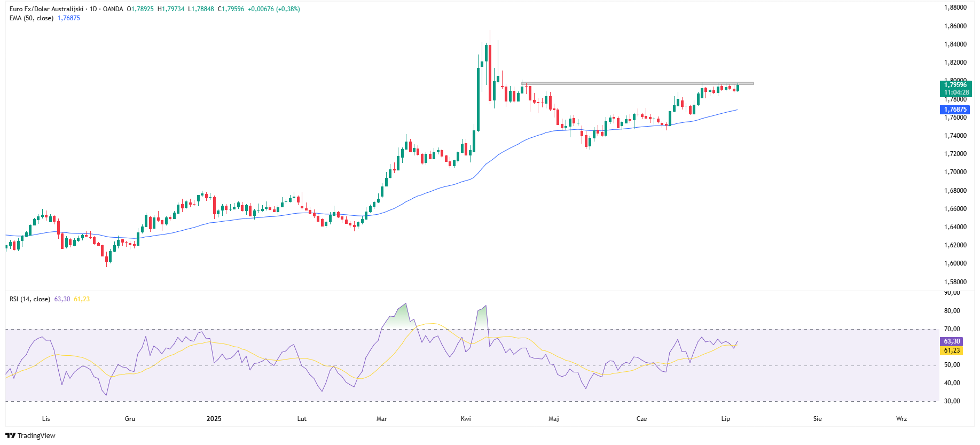Click price axis label 1,58000
The width and height of the screenshot is (980, 445).
pyautogui.click(x=955, y=282)
